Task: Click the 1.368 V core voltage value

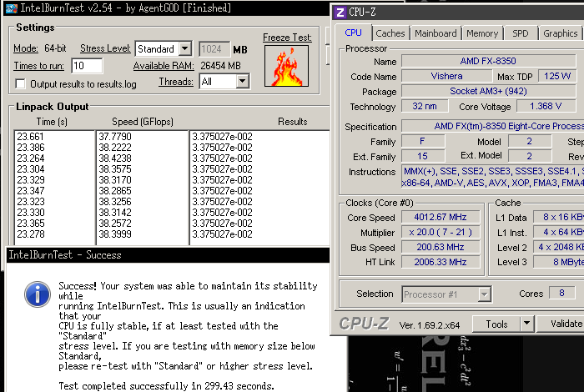Action: tap(546, 107)
